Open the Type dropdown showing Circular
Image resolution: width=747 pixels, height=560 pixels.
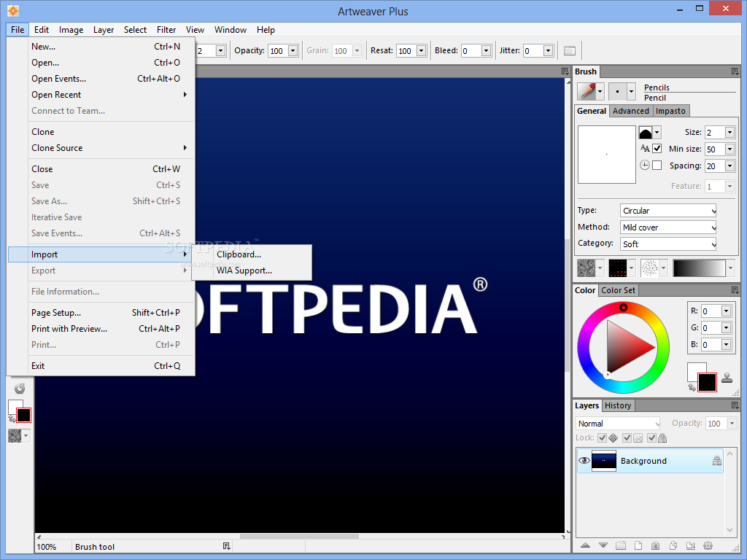click(x=668, y=211)
